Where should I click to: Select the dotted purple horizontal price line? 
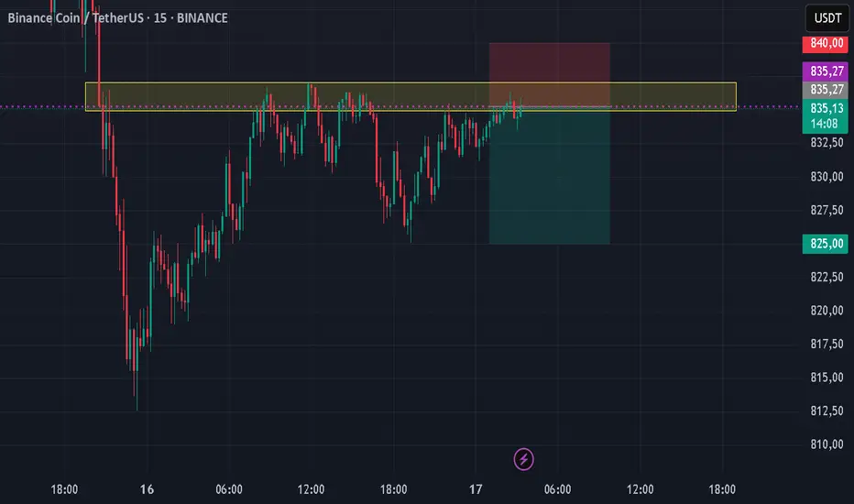(46, 107)
